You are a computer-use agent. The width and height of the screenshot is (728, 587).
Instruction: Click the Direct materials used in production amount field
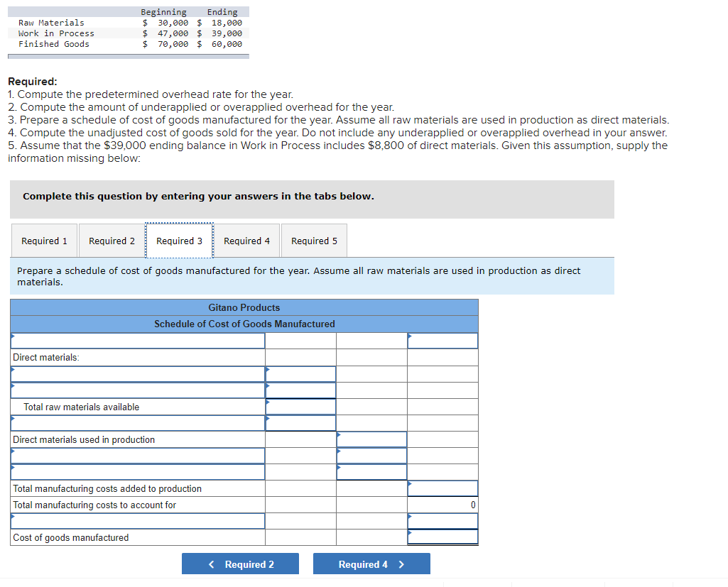pos(372,439)
